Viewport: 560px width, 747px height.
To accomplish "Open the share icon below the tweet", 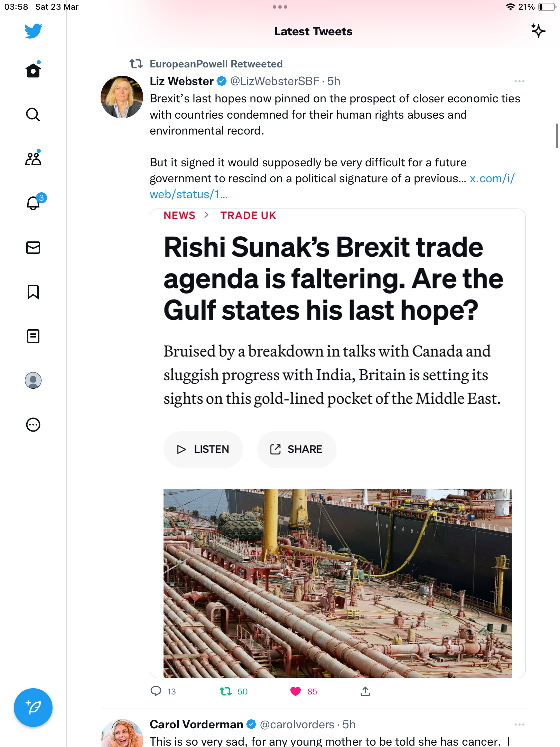I will click(365, 691).
